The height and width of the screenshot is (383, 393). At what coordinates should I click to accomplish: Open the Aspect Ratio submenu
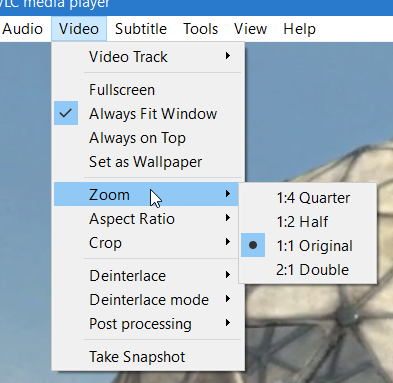(147, 219)
